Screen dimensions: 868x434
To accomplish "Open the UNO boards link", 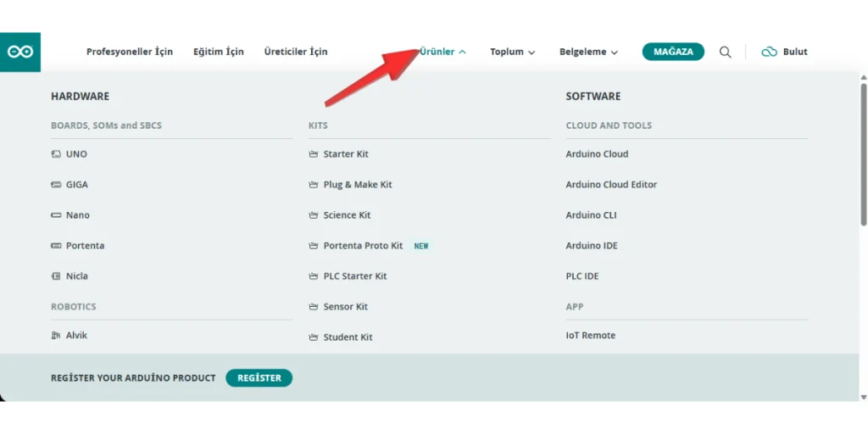I will 76,154.
